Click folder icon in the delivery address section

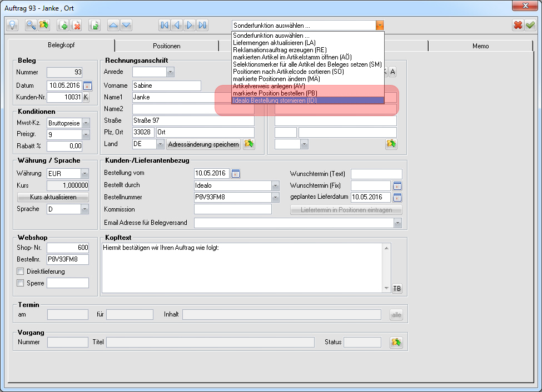pyautogui.click(x=391, y=144)
